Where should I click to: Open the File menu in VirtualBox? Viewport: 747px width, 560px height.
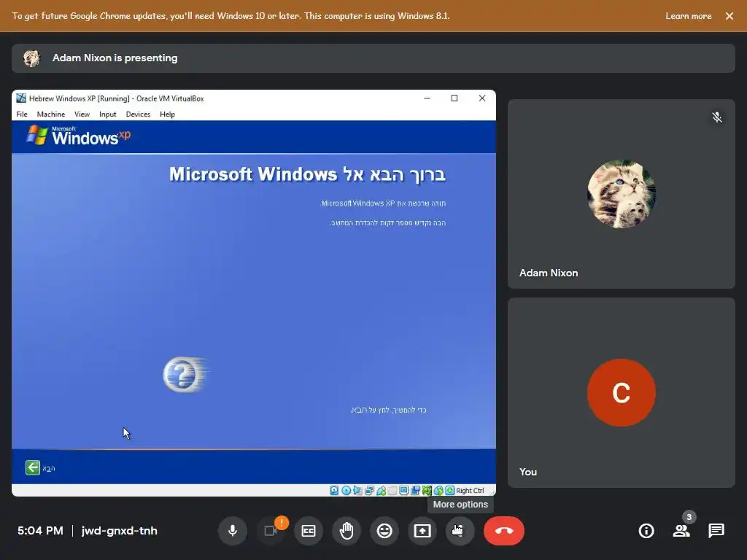[x=22, y=114]
